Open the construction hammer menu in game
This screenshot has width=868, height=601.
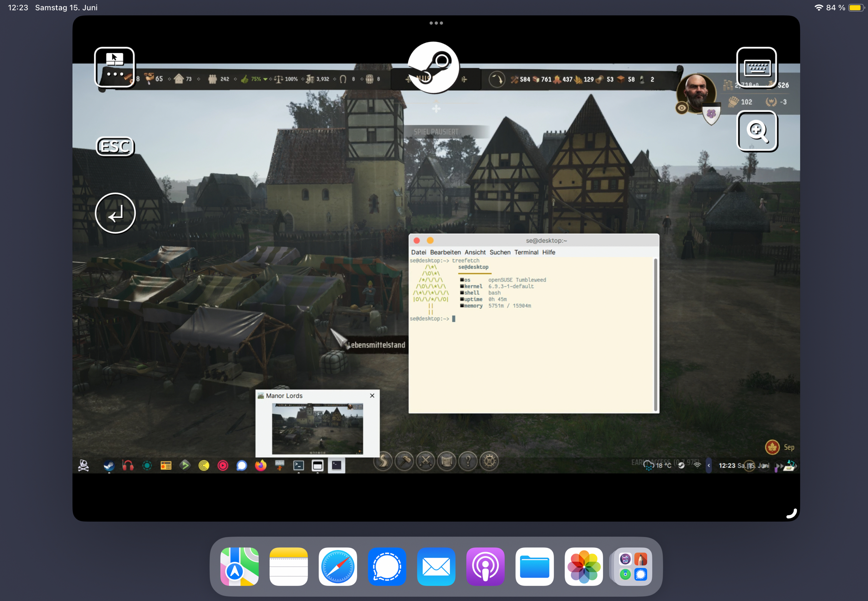click(x=404, y=461)
